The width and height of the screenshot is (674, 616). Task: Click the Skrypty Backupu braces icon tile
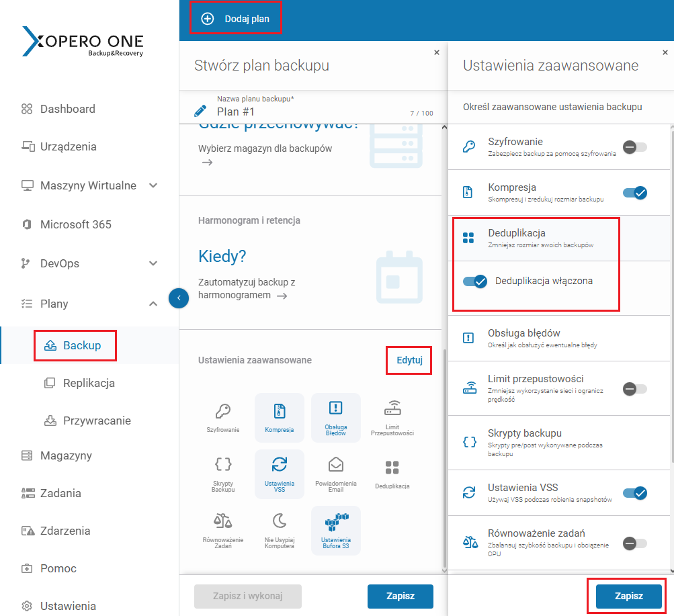223,474
